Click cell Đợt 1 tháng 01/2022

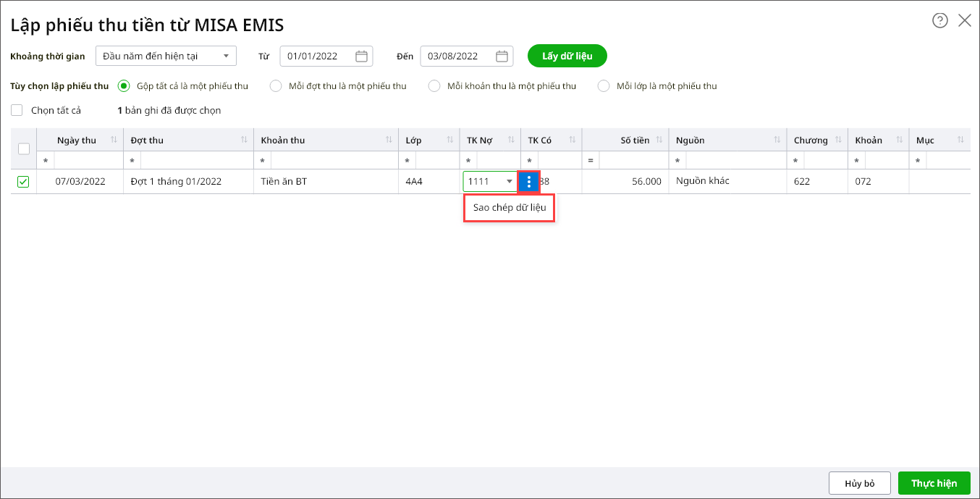point(188,181)
